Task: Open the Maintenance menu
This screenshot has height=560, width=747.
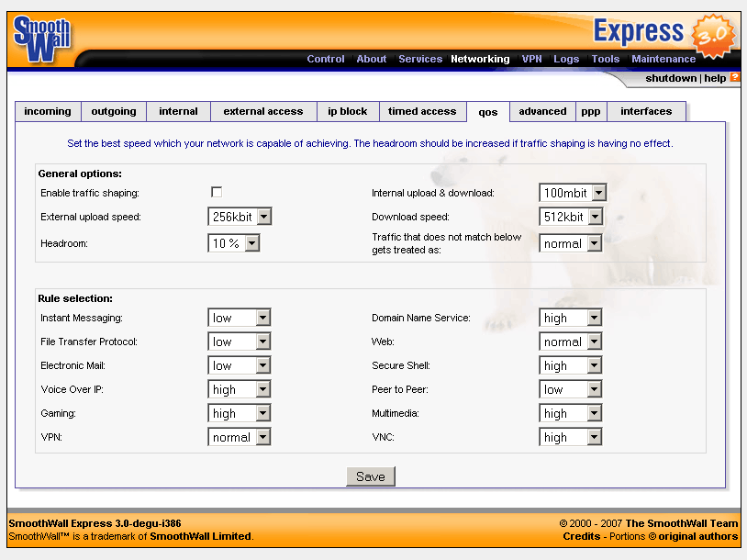Action: coord(663,59)
